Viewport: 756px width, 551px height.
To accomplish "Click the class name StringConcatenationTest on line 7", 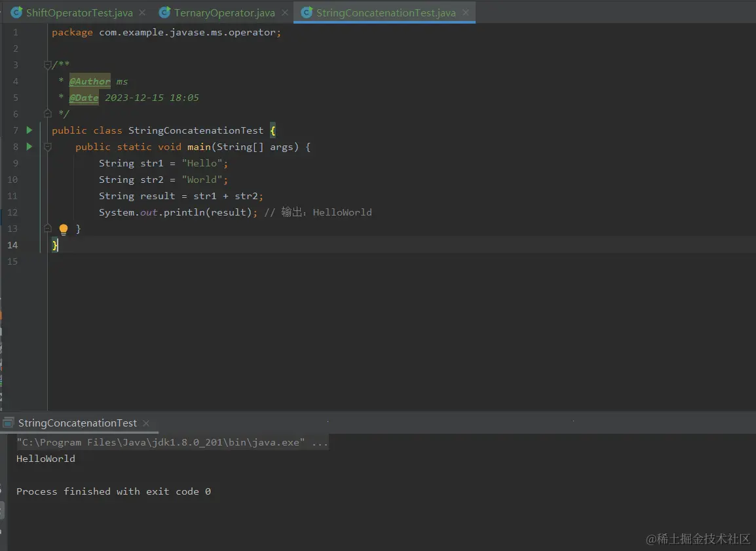I will (196, 130).
